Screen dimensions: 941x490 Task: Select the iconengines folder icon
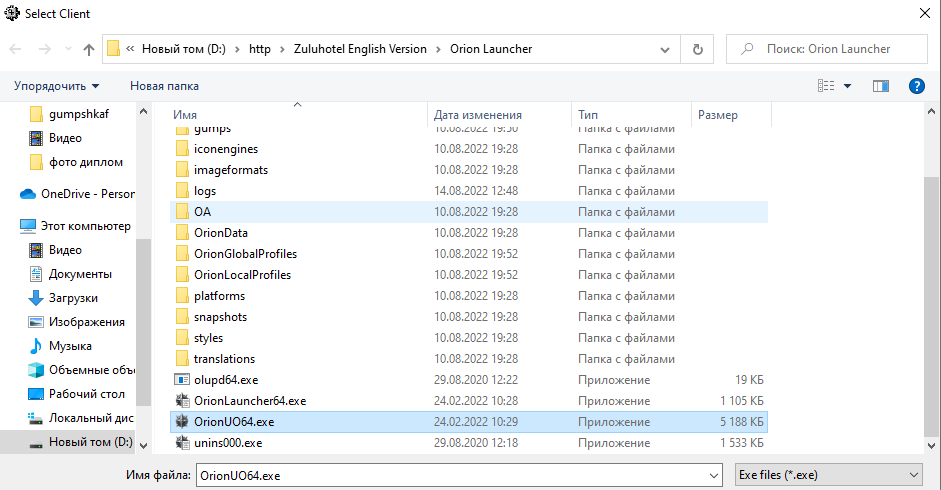pyautogui.click(x=182, y=149)
